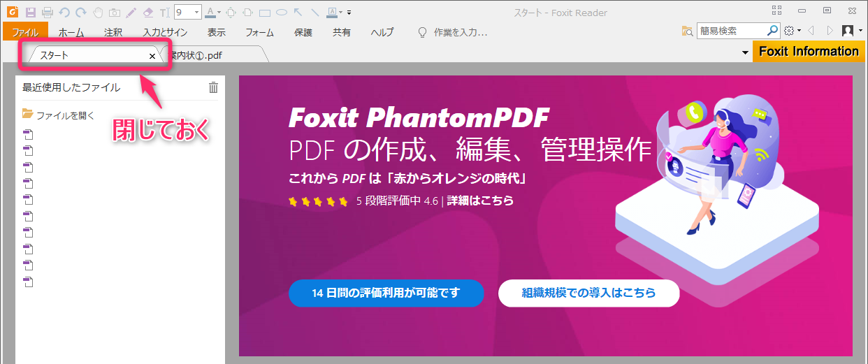Image resolution: width=868 pixels, height=364 pixels.
Task: Click the Save icon in quick toolbar
Action: click(x=31, y=13)
